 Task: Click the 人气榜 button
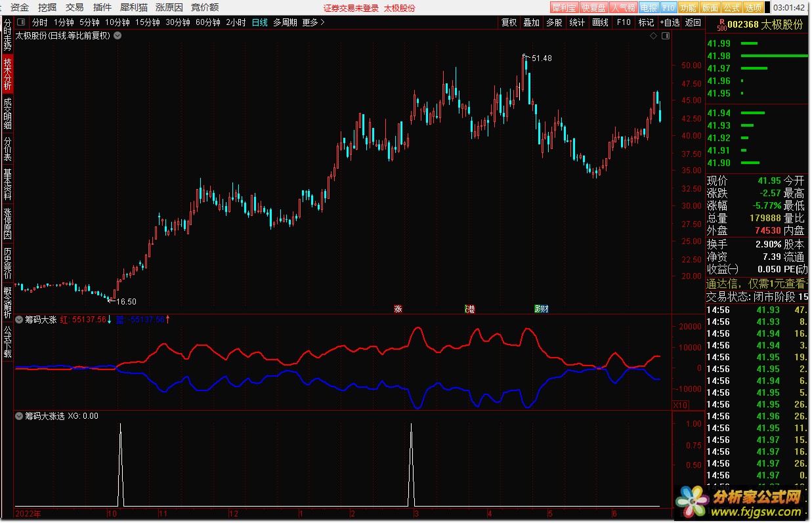(x=622, y=8)
